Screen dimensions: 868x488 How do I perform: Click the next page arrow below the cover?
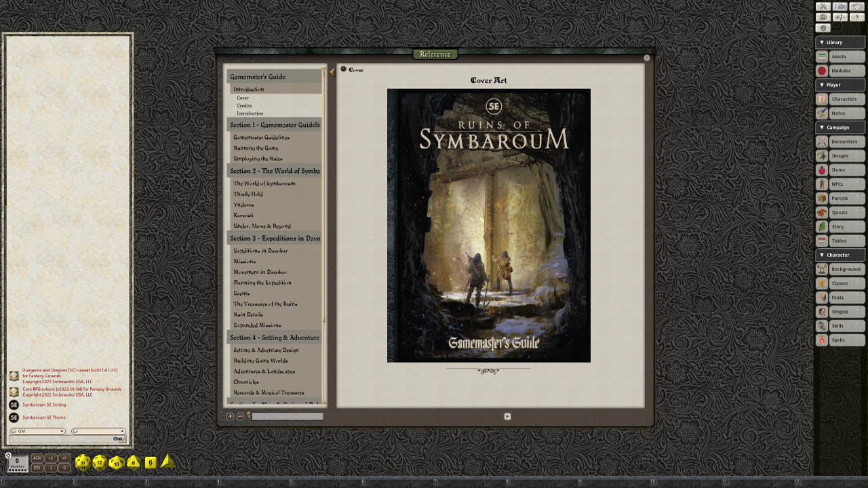click(x=507, y=416)
